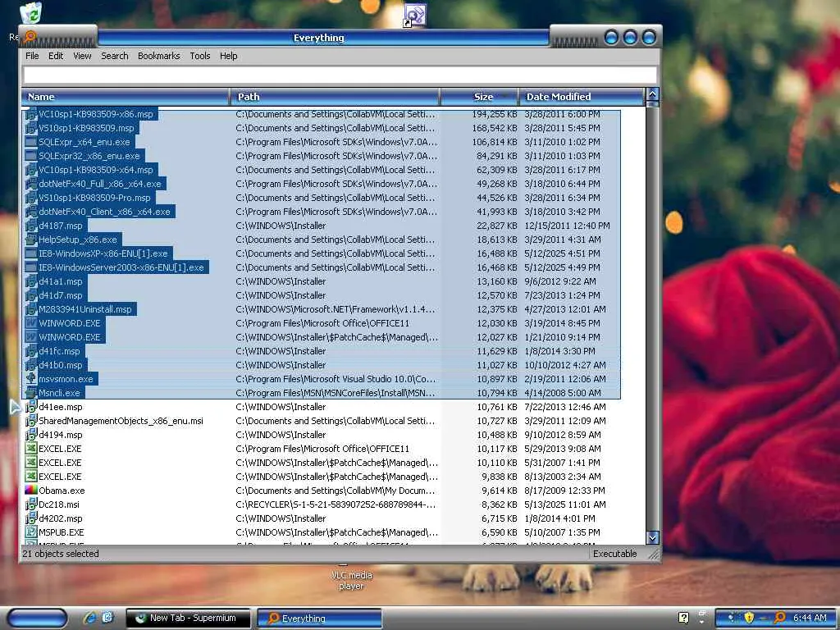Click the Everything tray magnifier icon
The height and width of the screenshot is (630, 840).
pos(779,618)
